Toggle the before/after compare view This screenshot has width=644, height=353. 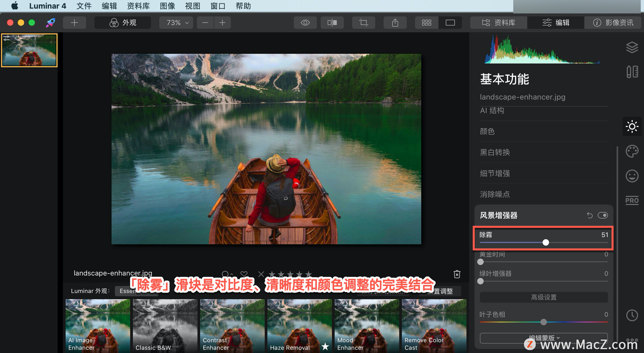point(332,22)
